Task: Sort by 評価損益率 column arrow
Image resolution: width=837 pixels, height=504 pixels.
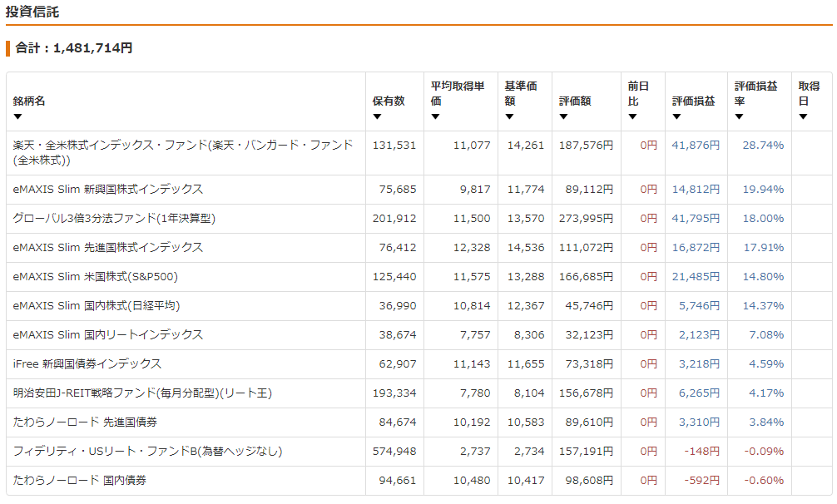Action: [x=740, y=116]
